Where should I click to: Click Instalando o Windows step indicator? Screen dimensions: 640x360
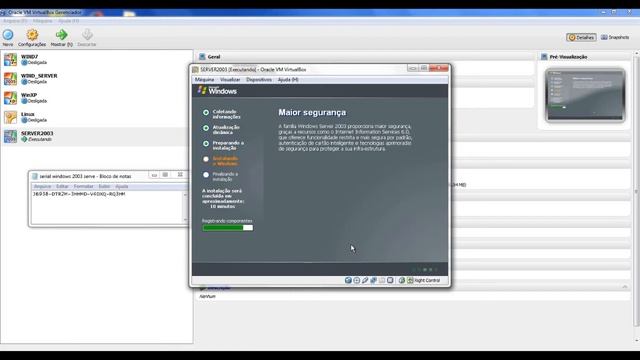206,159
